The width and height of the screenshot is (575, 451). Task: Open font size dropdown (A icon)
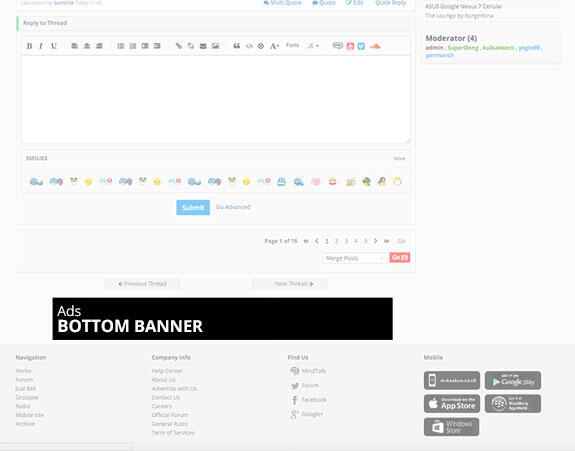pos(275,46)
